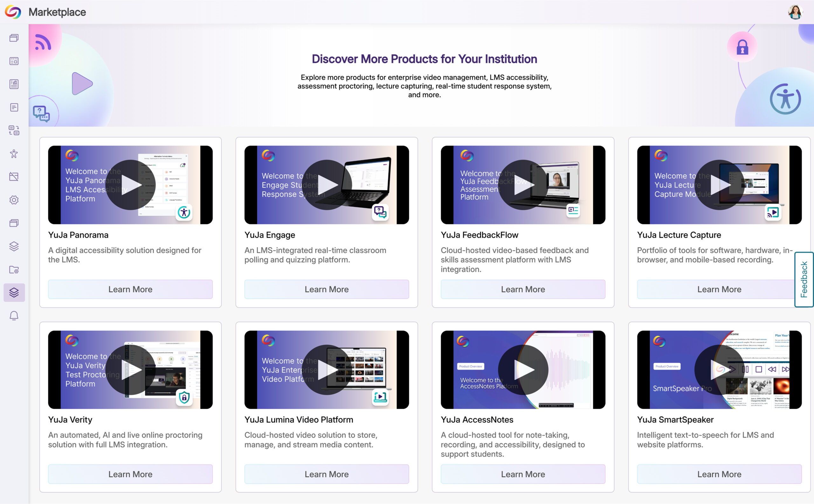Click Learn More under YuJa AccessNotes
This screenshot has height=504, width=814.
(523, 474)
